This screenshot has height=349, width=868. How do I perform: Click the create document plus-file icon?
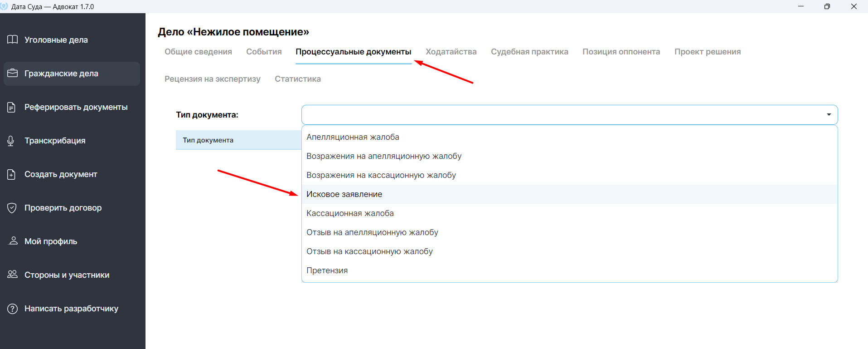point(12,174)
